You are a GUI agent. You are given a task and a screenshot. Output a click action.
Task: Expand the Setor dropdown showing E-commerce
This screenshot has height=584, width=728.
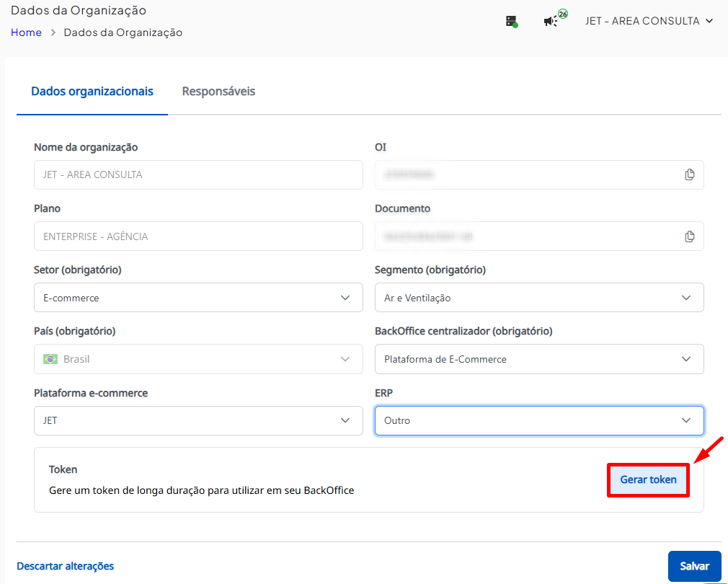(198, 298)
